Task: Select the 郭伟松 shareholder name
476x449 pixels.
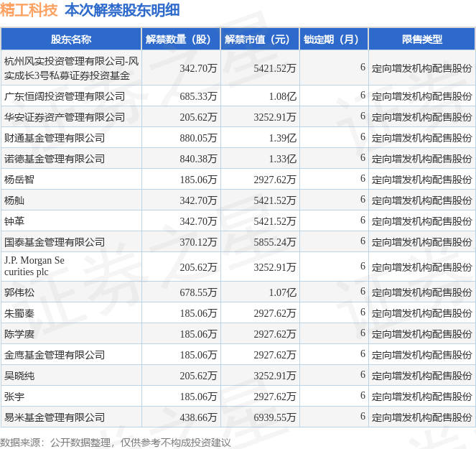Action: (x=19, y=292)
